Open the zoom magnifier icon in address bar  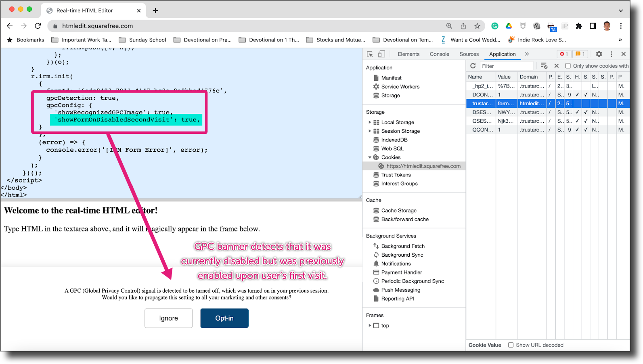click(449, 26)
